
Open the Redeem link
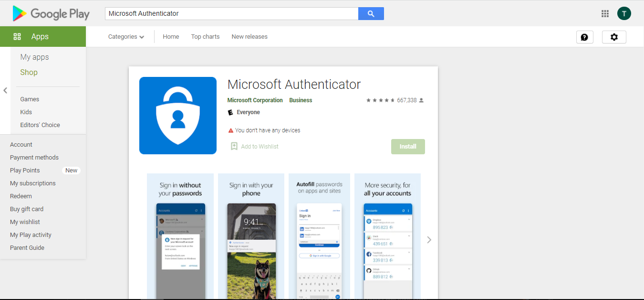[x=21, y=196]
